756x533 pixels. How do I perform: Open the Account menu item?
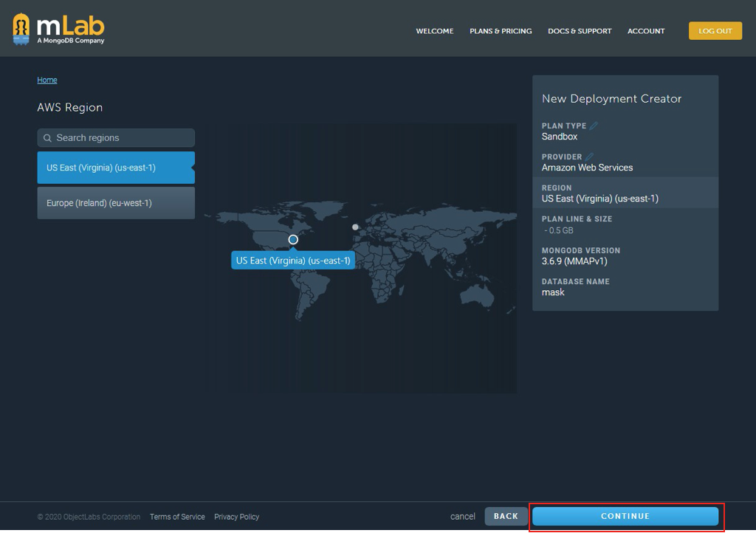click(x=645, y=31)
